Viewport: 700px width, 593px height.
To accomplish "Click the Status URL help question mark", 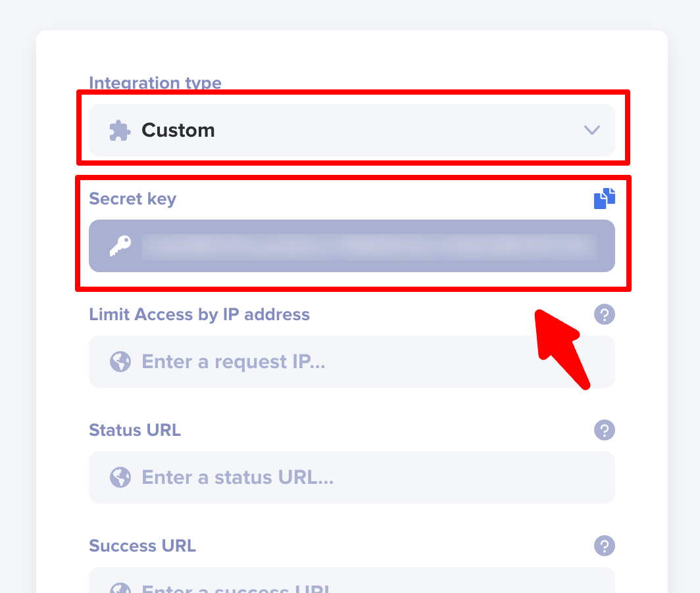I will 605,431.
